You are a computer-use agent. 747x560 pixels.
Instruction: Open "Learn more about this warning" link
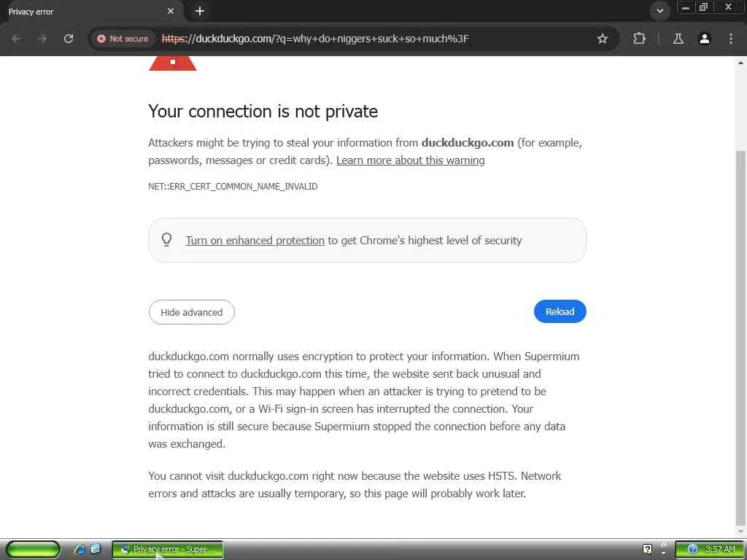pos(410,160)
